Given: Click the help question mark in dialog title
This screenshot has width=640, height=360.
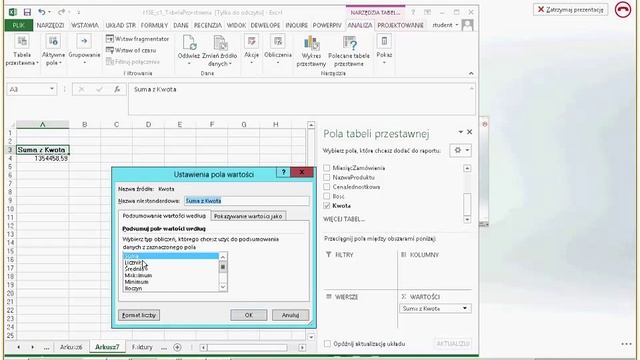Looking at the screenshot, I should click(x=283, y=173).
